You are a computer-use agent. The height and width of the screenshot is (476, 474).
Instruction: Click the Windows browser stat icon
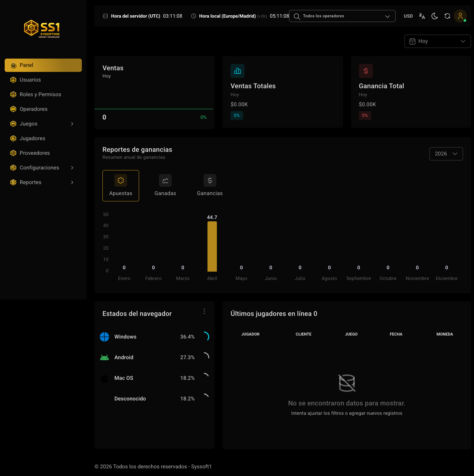(104, 337)
